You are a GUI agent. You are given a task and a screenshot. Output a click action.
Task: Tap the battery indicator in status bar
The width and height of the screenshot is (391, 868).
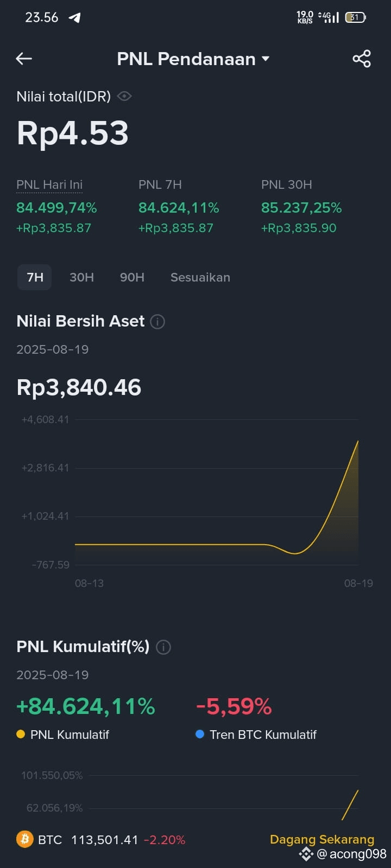pyautogui.click(x=356, y=17)
